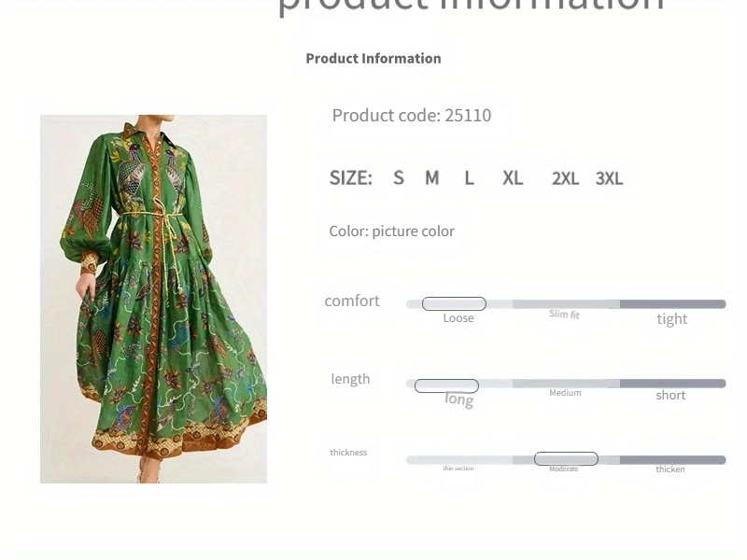Set thickness slider to thicken segment

click(672, 460)
